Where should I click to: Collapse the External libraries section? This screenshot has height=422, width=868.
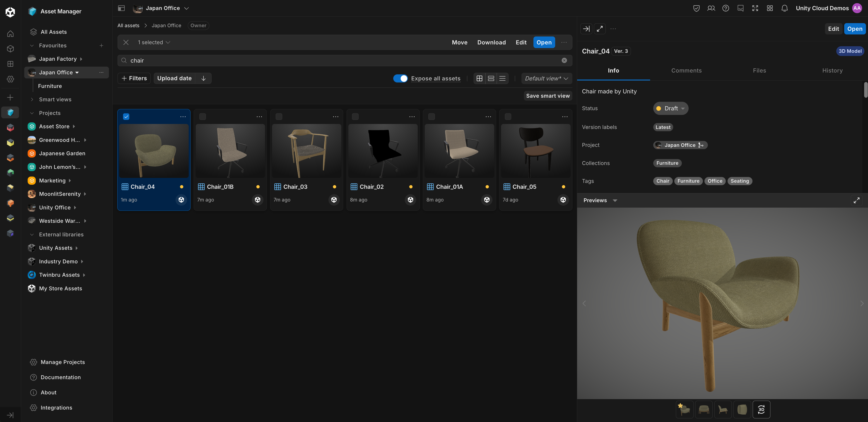pos(32,235)
